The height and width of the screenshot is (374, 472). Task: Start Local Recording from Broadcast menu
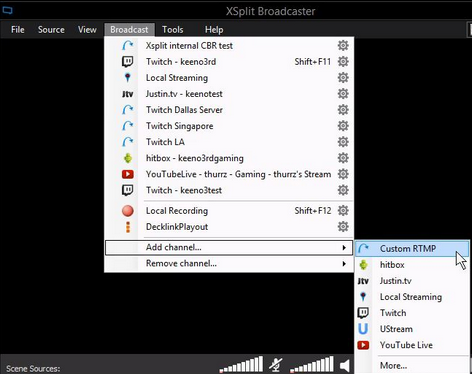pyautogui.click(x=229, y=211)
